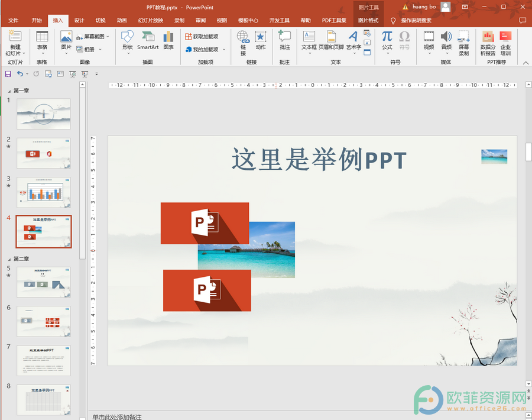The height and width of the screenshot is (420, 532).
Task: Select slide 3 thumbnail with chart
Action: click(44, 192)
